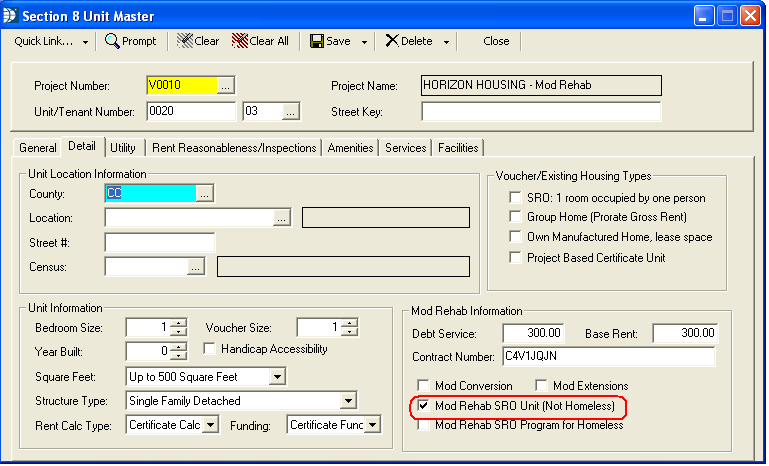Open the Location lookup ellipsis button

[x=282, y=218]
